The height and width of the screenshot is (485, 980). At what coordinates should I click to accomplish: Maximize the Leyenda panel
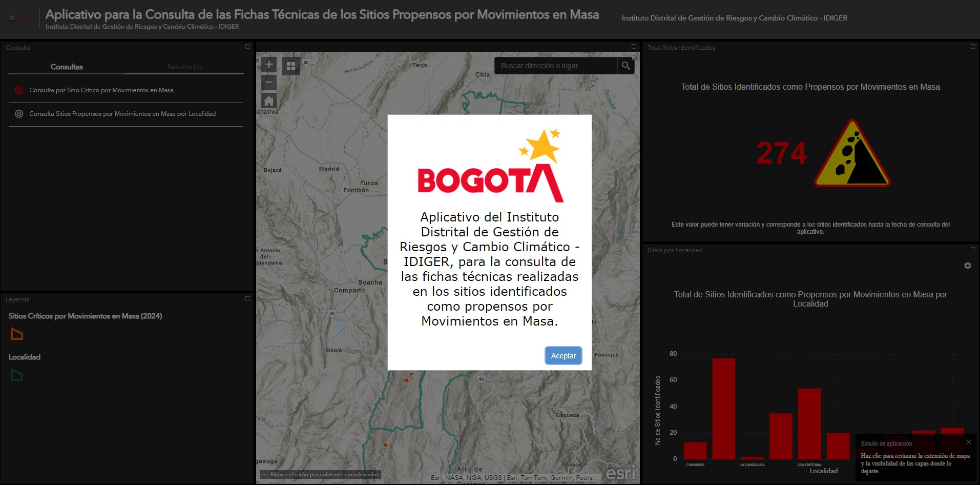click(x=247, y=298)
